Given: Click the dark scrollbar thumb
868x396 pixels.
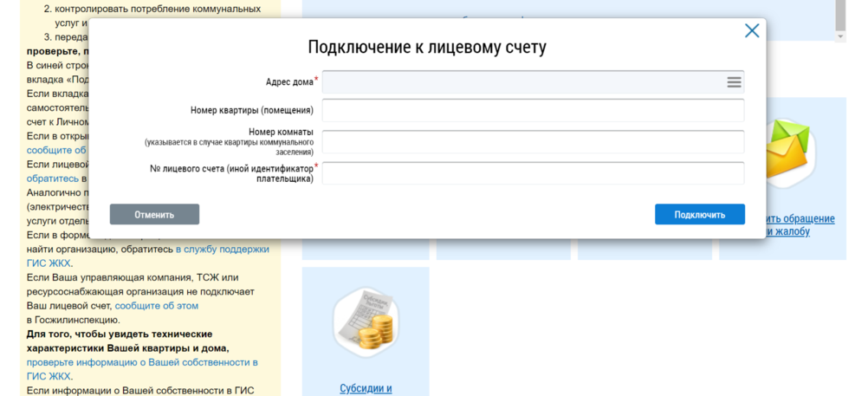Looking at the screenshot, I should coord(839,13).
